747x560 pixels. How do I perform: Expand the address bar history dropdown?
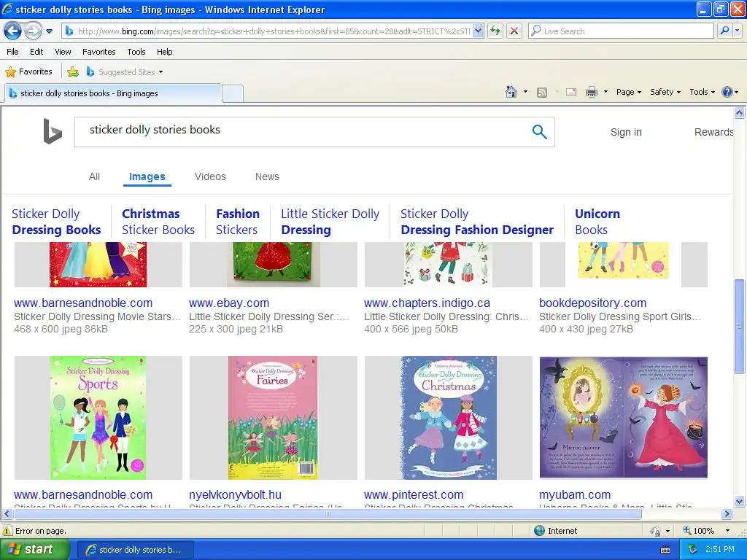click(479, 31)
